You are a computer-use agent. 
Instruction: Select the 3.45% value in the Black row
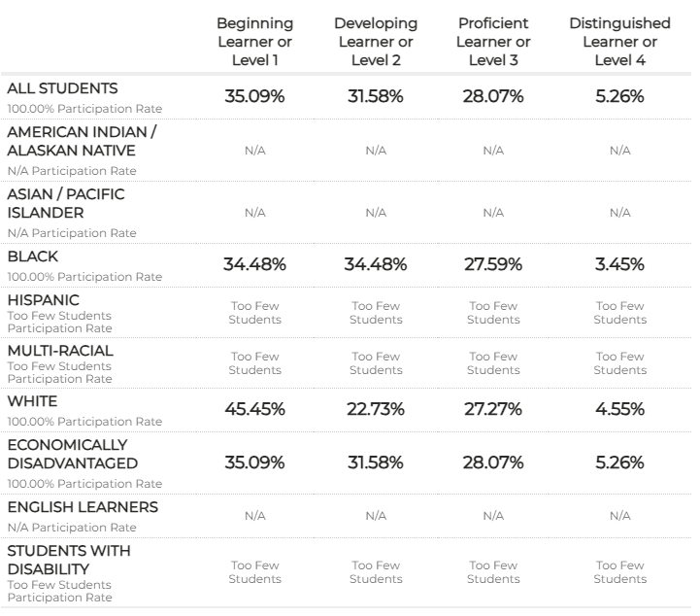click(619, 264)
